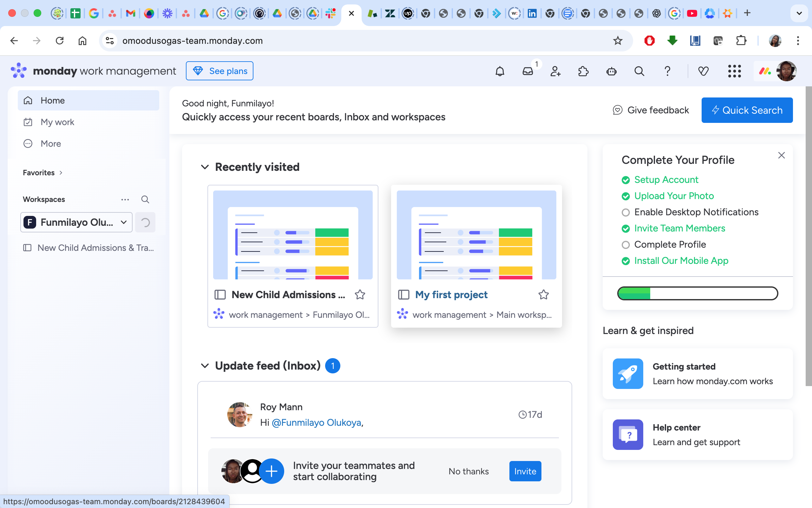Open browser extensions puzzle icon
This screenshot has width=812, height=508.
point(741,41)
